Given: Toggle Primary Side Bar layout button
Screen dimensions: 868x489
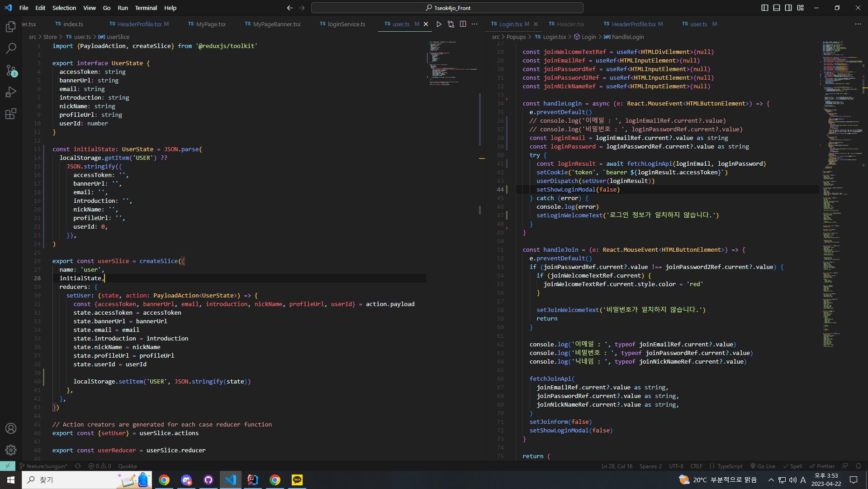Looking at the screenshot, I should [765, 8].
